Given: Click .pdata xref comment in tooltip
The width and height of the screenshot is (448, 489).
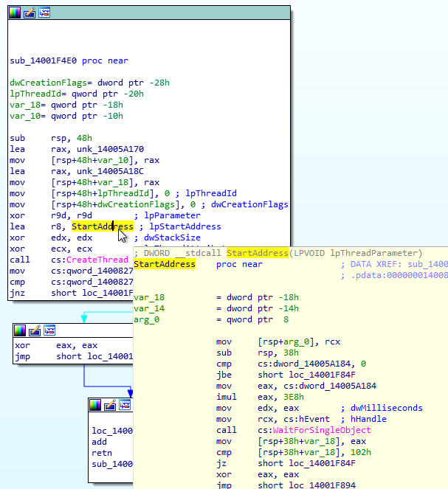Looking at the screenshot, I should pyautogui.click(x=394, y=275).
